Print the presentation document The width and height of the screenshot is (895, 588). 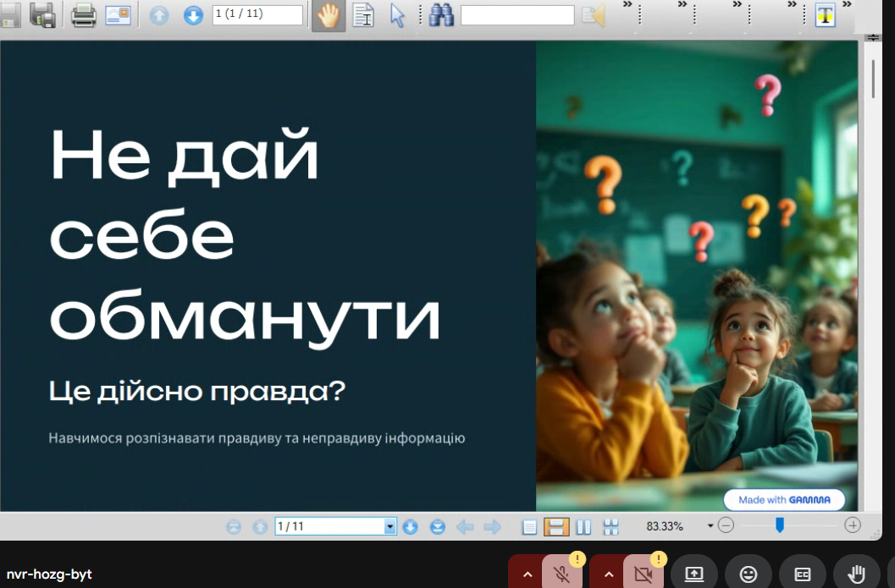(83, 14)
